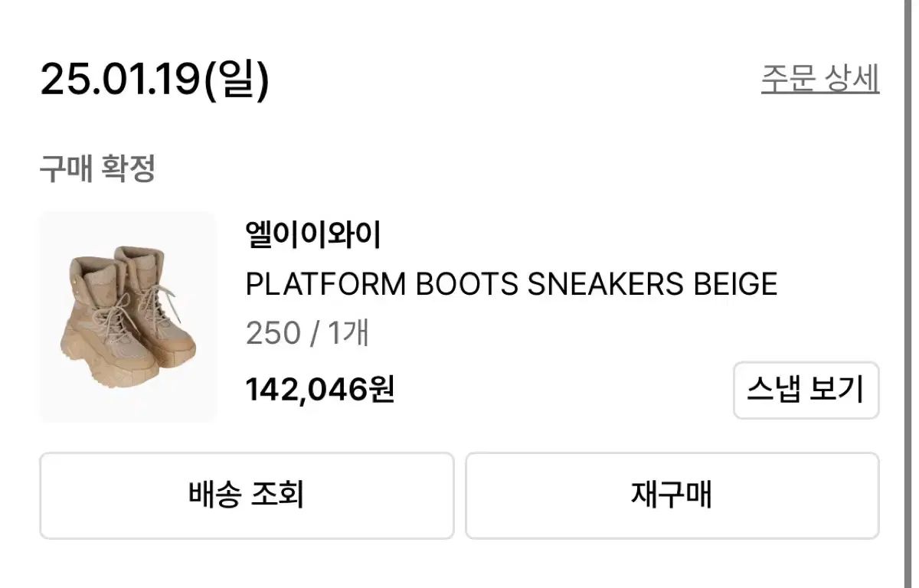Track shipping for this order
Viewport: 919px width, 588px height.
point(247,495)
